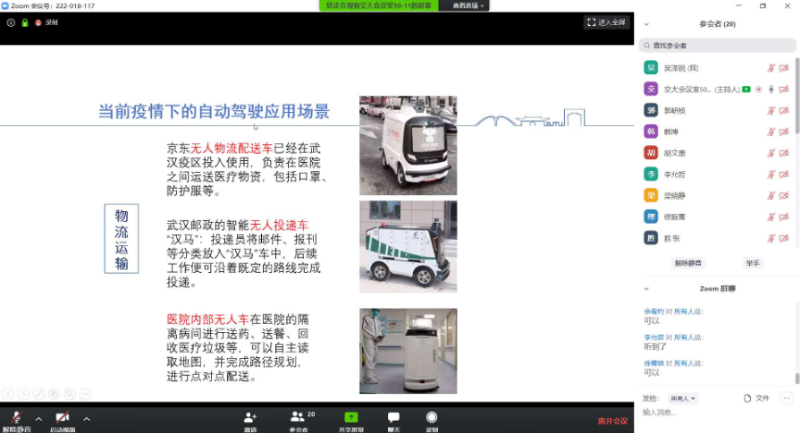Click the blue 缪 participant avatar
This screenshot has width=800, height=433.
[651, 217]
